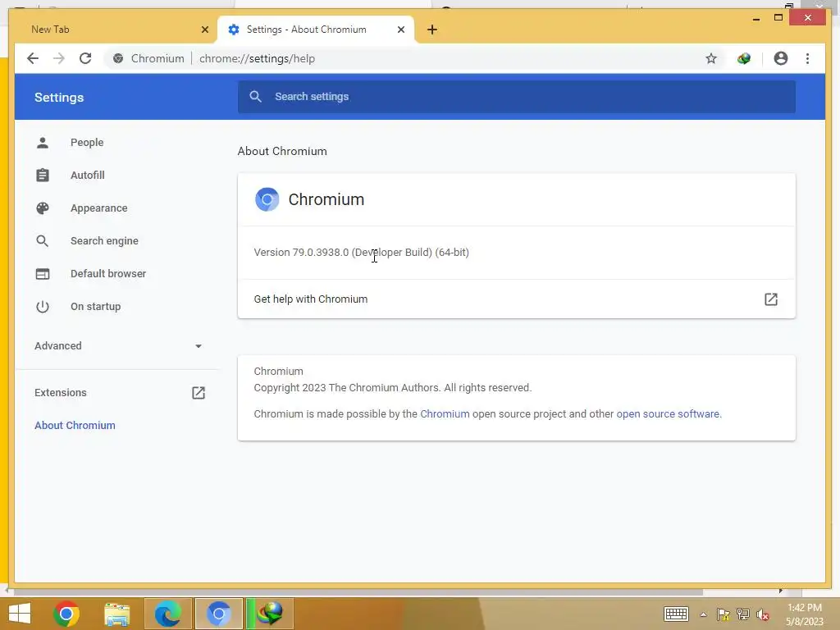Click the Settings header title
Screen dimensions: 840x630
tap(59, 98)
